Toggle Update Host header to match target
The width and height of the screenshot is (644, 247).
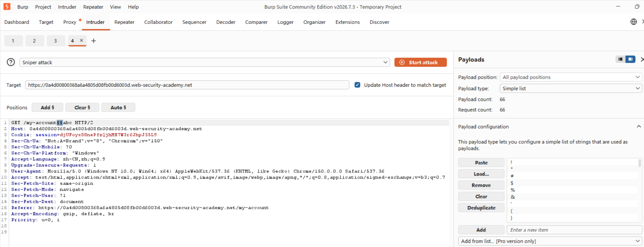click(x=357, y=85)
